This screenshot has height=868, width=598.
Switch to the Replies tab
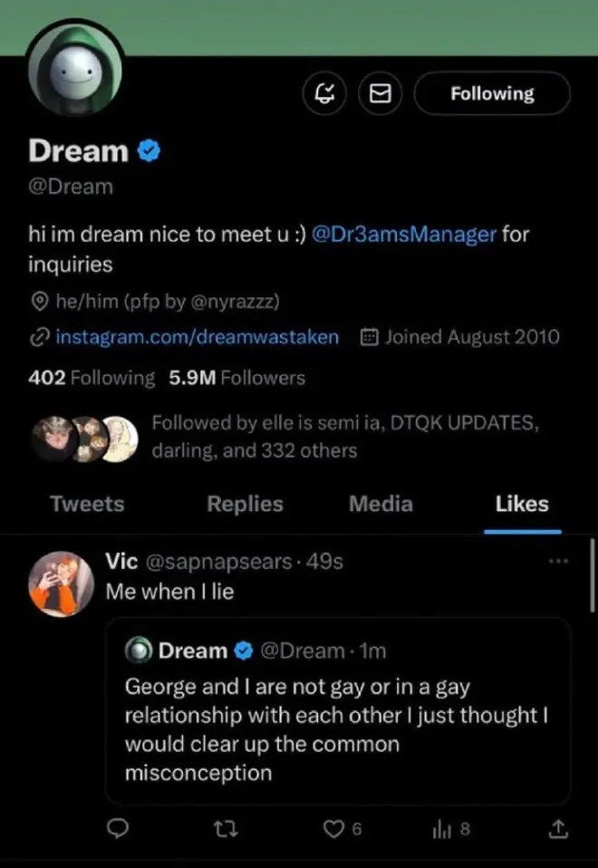pos(245,504)
